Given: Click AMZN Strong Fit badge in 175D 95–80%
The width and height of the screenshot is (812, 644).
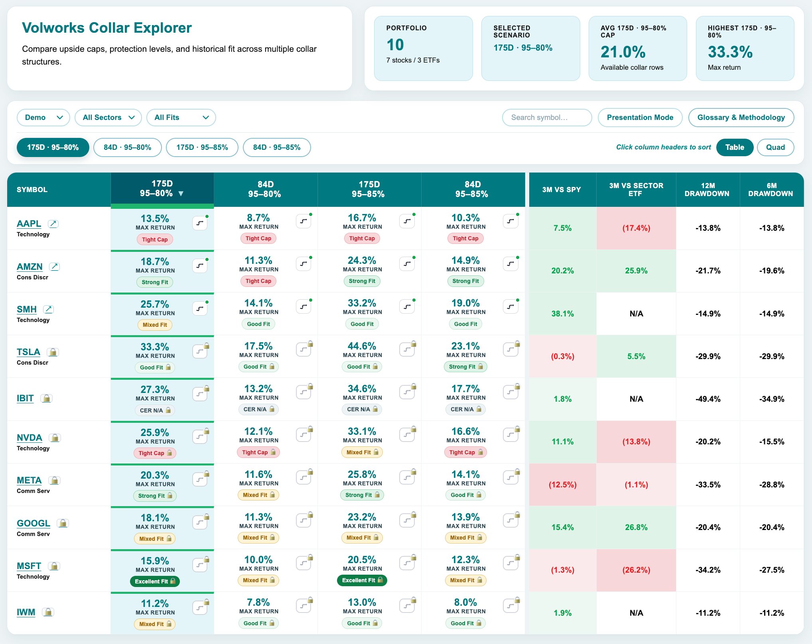Looking at the screenshot, I should [155, 282].
